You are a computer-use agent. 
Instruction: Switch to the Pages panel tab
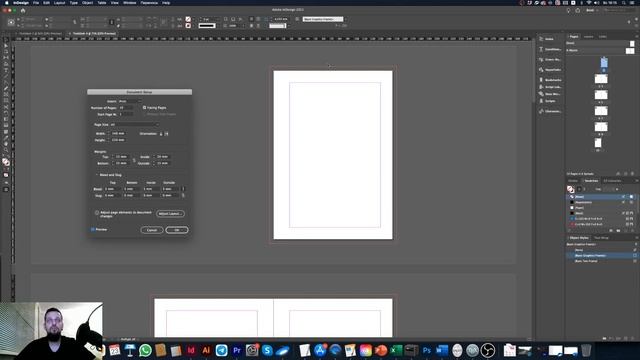click(574, 37)
